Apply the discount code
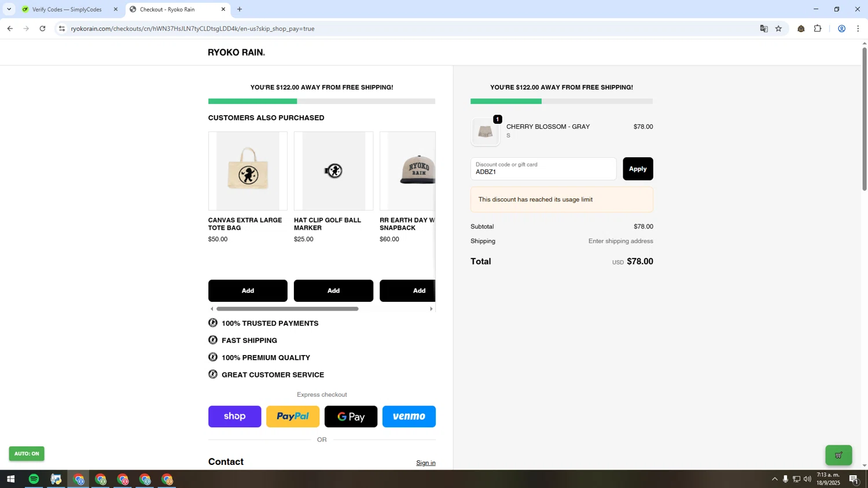Image resolution: width=868 pixels, height=488 pixels. [x=638, y=169]
